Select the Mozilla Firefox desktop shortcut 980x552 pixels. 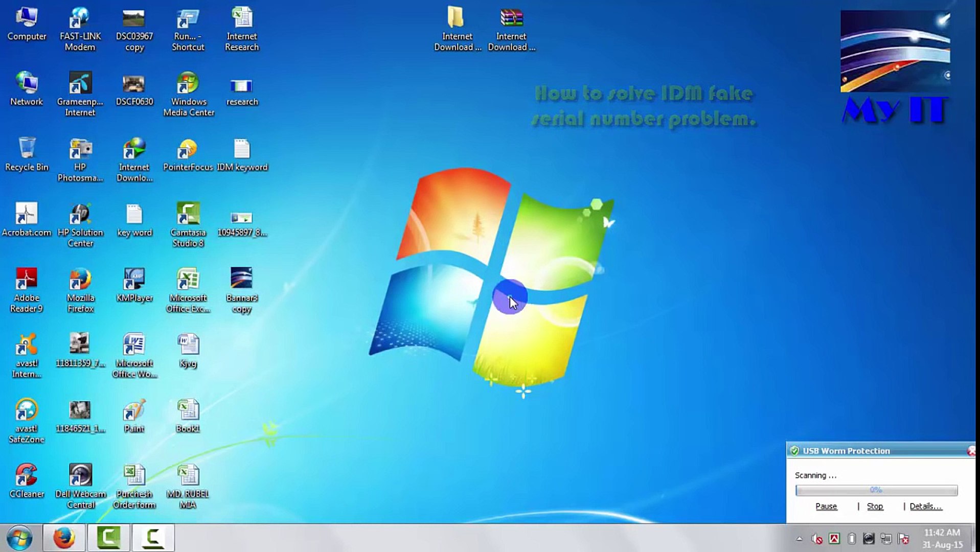(x=80, y=290)
